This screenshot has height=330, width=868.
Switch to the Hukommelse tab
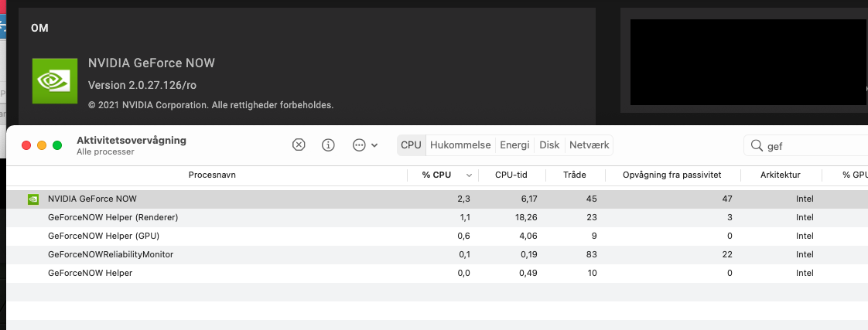460,145
